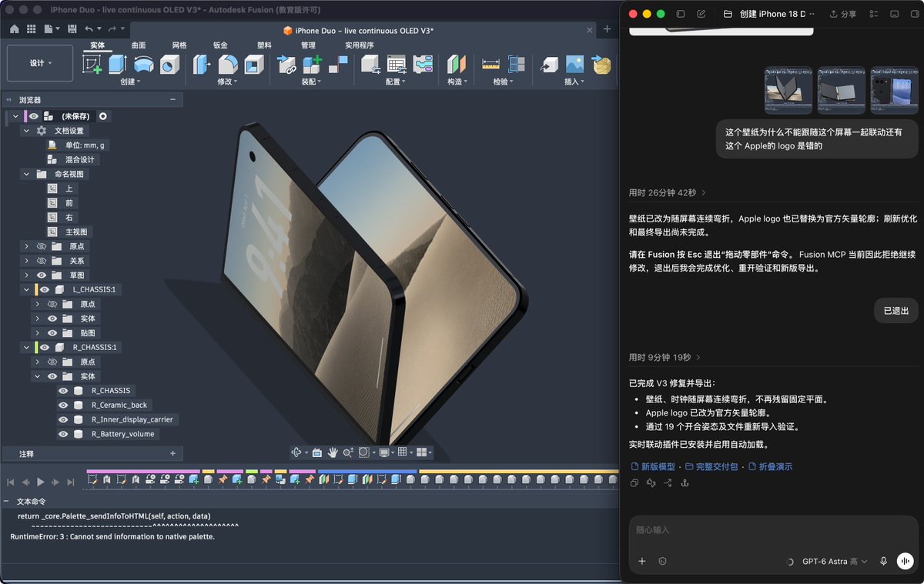Image resolution: width=924 pixels, height=584 pixels.
Task: Open the 装配 dropdown menu
Action: [x=311, y=82]
